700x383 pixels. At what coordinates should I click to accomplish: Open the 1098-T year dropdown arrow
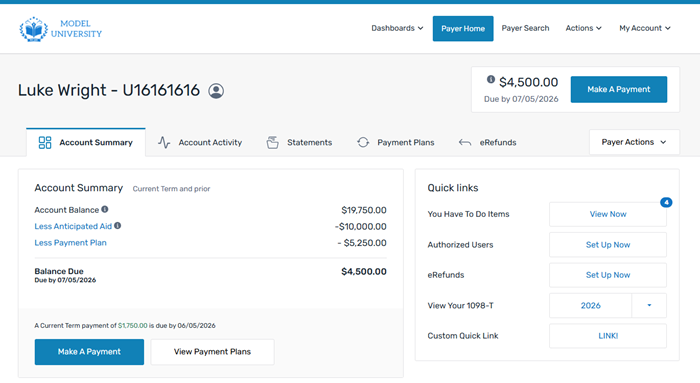(649, 305)
